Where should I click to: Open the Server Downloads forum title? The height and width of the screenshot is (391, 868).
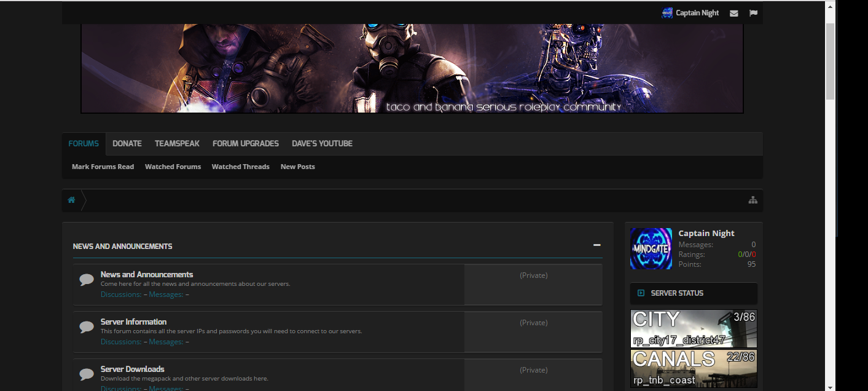coord(132,369)
